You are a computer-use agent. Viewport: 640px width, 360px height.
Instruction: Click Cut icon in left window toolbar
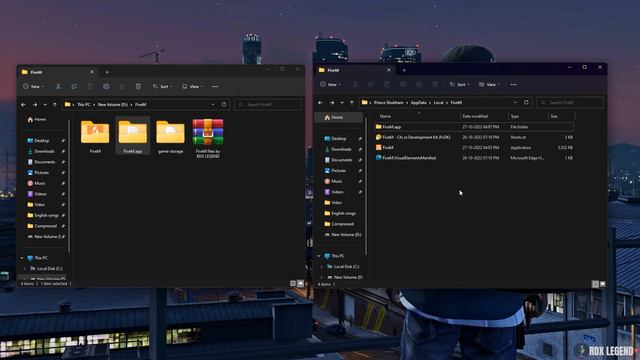point(58,87)
